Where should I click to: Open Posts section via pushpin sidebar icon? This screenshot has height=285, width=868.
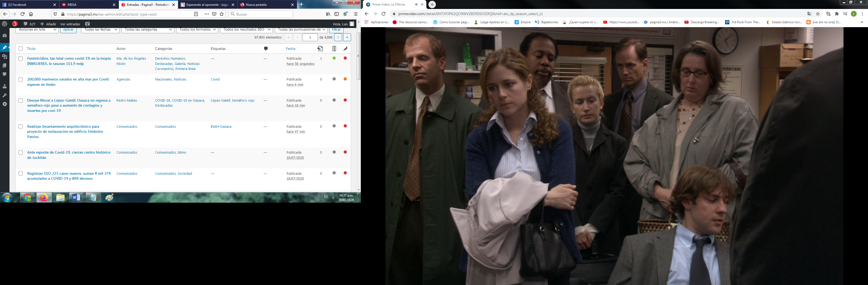pyautogui.click(x=5, y=47)
